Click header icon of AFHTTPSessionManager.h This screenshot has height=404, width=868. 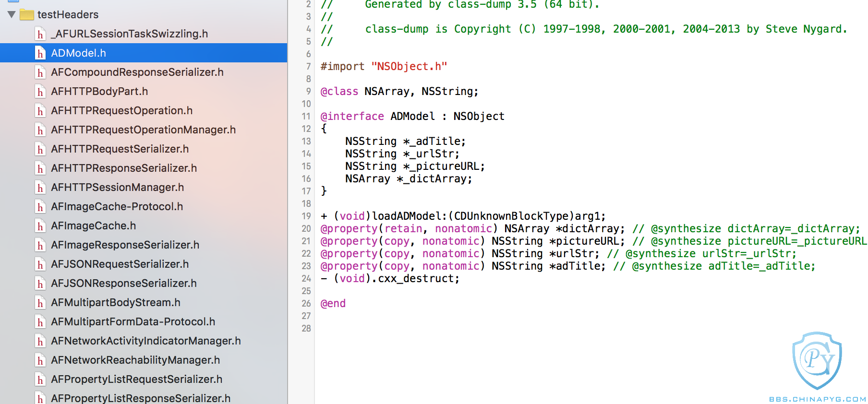[40, 188]
